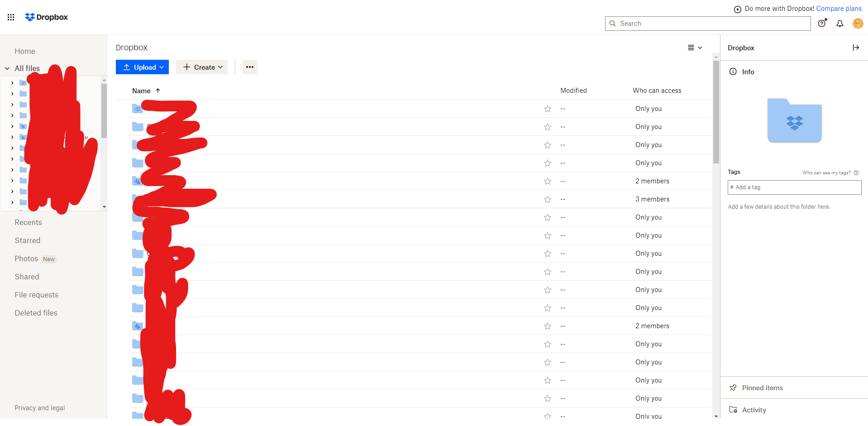Click the large Dropbox folder thumbnail
The width and height of the screenshot is (868, 426).
click(794, 120)
